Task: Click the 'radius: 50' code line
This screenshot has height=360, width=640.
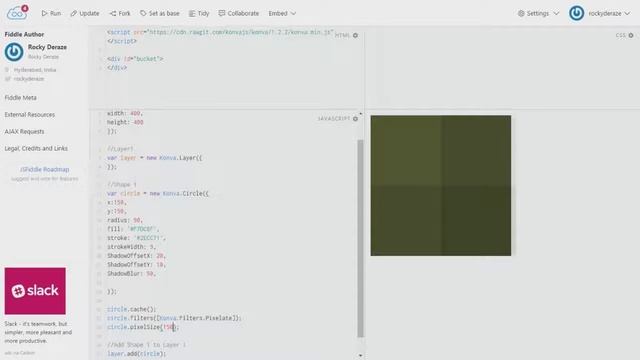Action: click(124, 220)
